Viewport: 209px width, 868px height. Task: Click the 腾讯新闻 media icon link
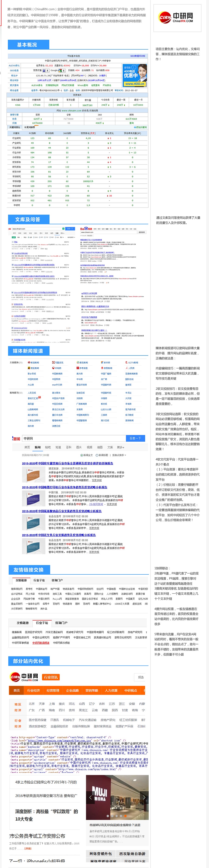(82, 362)
